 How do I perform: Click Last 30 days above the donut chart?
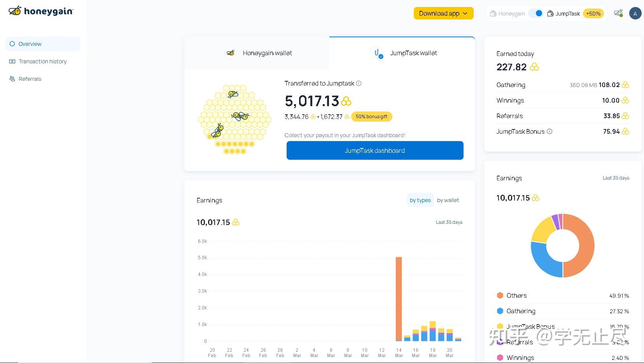[616, 178]
